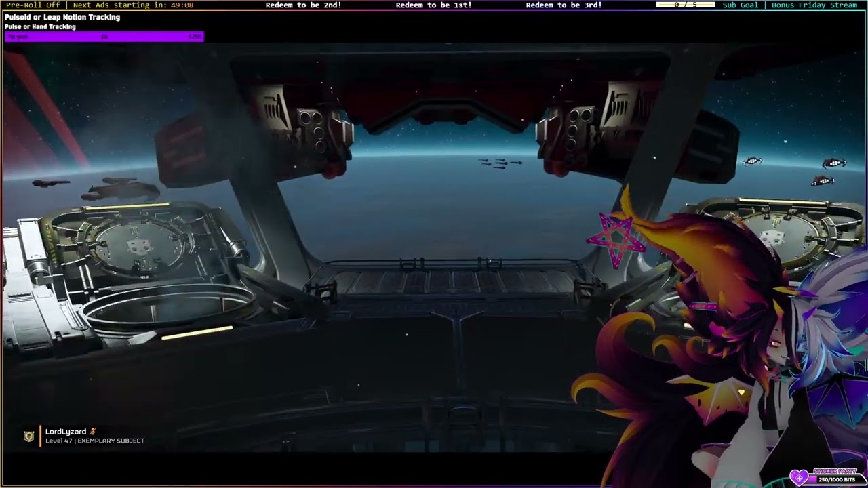
Task: Click the 'Redeem to be 2nd!' text
Action: tap(303, 5)
